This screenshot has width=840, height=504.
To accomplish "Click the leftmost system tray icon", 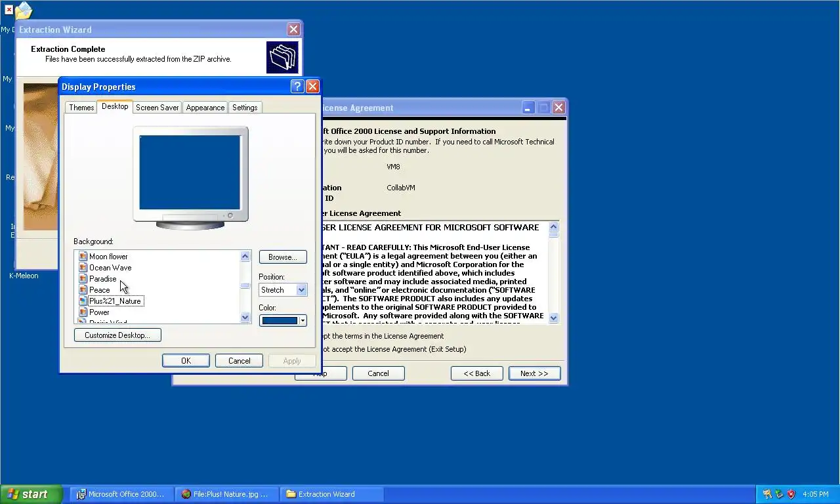I will point(767,494).
